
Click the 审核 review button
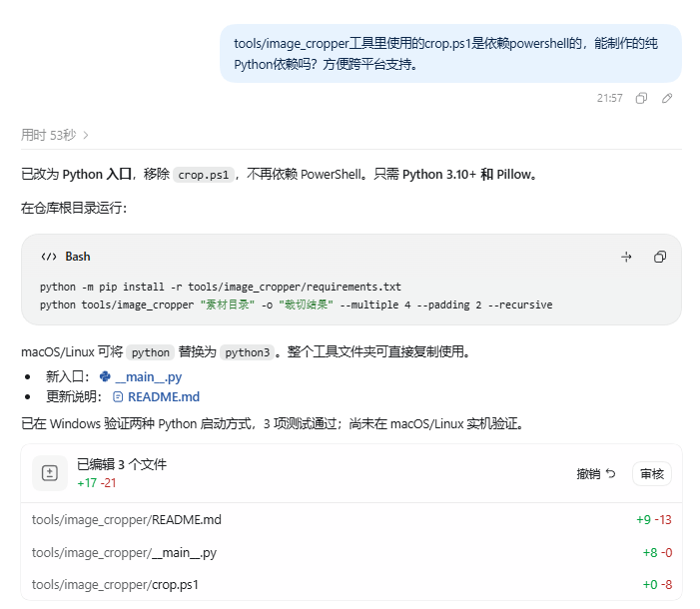tap(652, 473)
